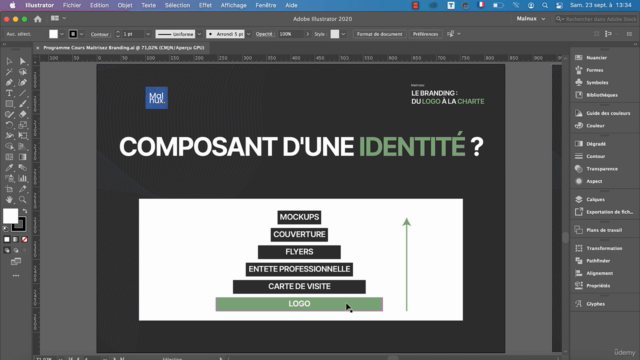Click Stroke swatch in toolbar
The image size is (640, 360).
(20, 224)
